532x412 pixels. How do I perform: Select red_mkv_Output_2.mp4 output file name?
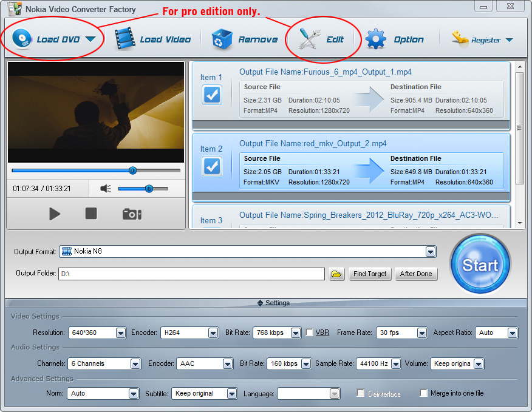313,143
